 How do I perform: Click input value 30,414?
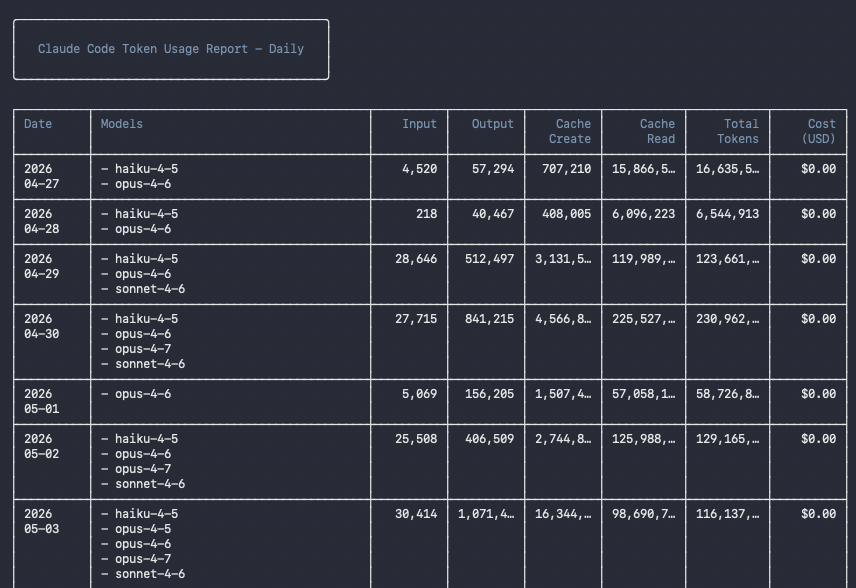click(x=416, y=514)
